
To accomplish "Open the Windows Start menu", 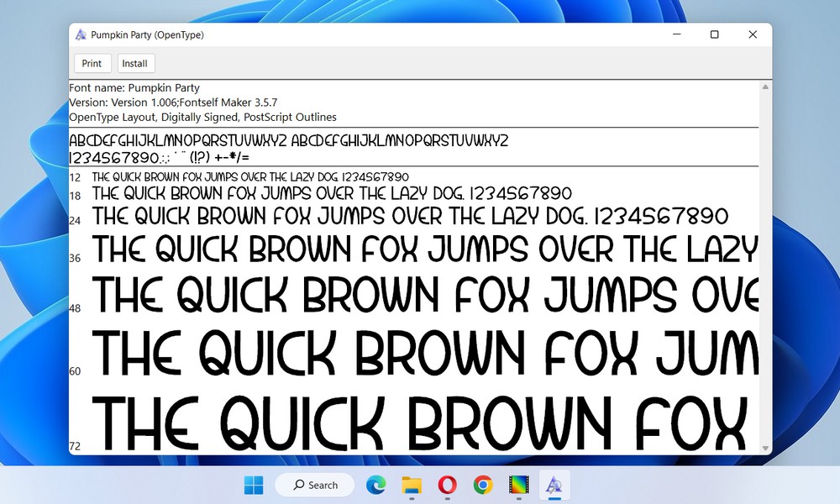I will (253, 485).
